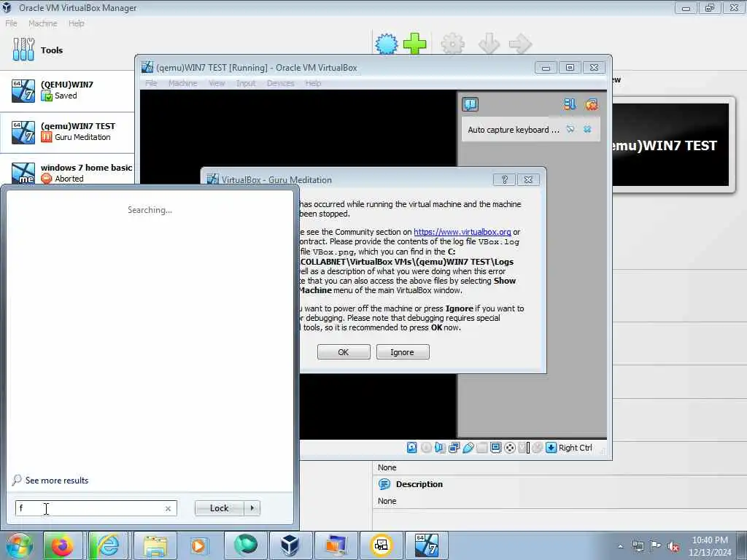Click the optical disk status bar indicator
Screen dimensions: 747x560
coord(426,447)
